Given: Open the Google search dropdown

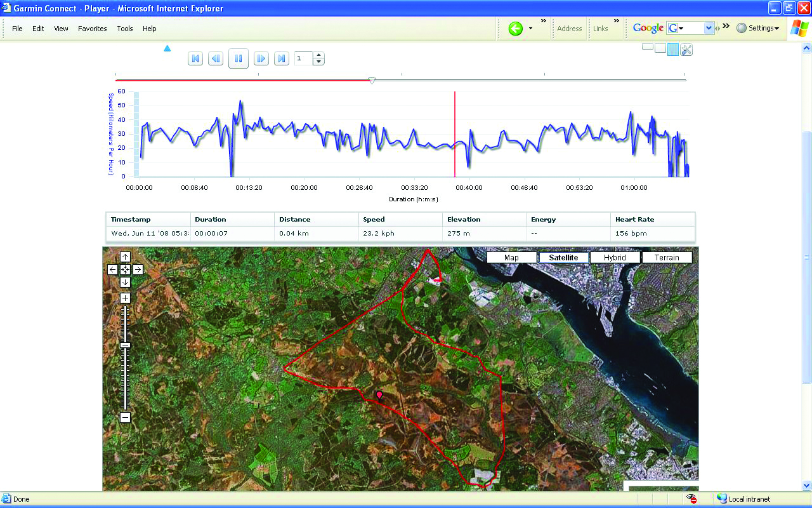Looking at the screenshot, I should point(709,28).
